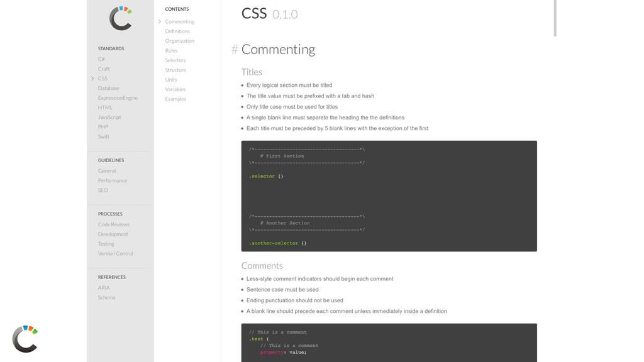The width and height of the screenshot is (644, 362).
Task: Open the Performance guidelines page
Action: [113, 180]
